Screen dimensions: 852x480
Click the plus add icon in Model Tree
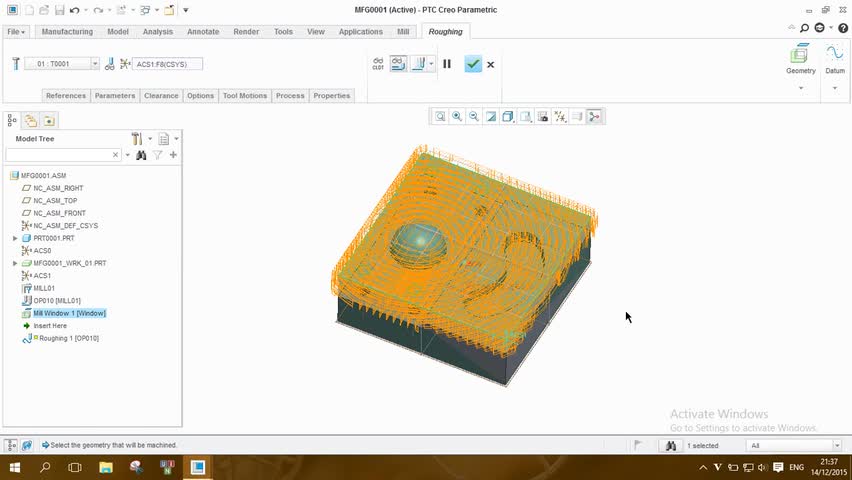173,155
